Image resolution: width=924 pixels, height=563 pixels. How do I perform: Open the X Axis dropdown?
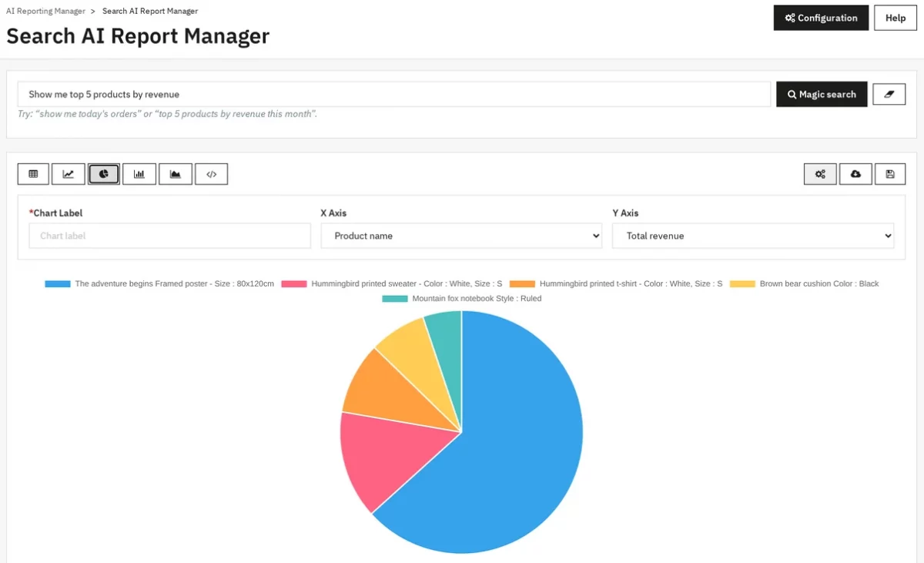(x=461, y=236)
